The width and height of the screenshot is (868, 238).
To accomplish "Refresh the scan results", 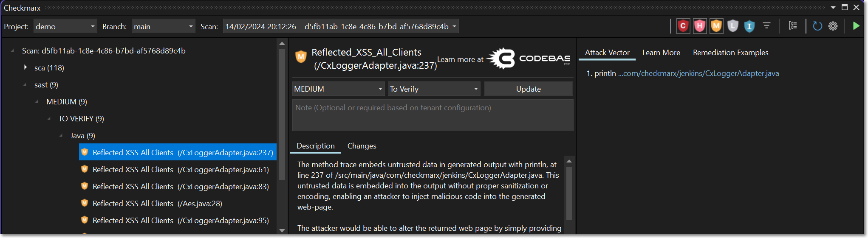I will [x=817, y=26].
